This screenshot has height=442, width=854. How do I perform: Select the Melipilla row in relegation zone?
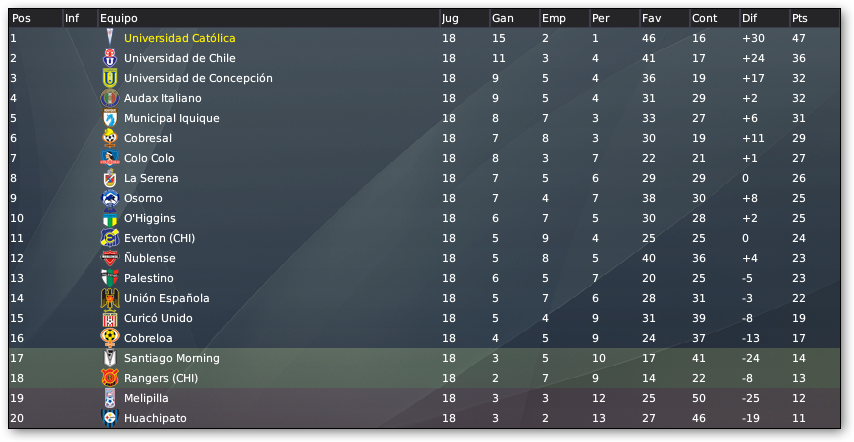(424, 398)
